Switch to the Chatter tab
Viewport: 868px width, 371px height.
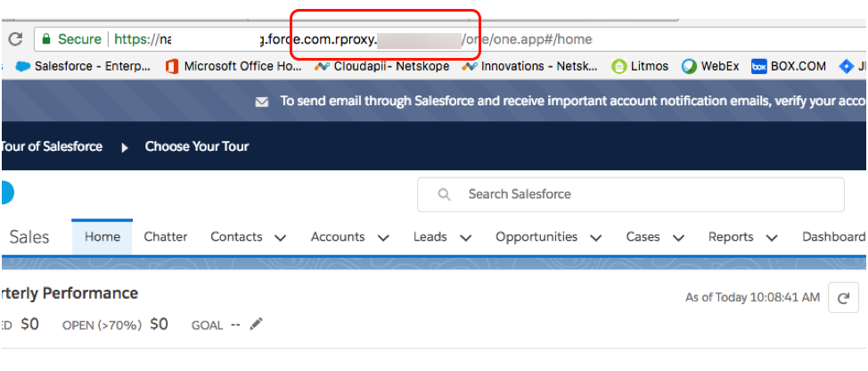coord(166,237)
